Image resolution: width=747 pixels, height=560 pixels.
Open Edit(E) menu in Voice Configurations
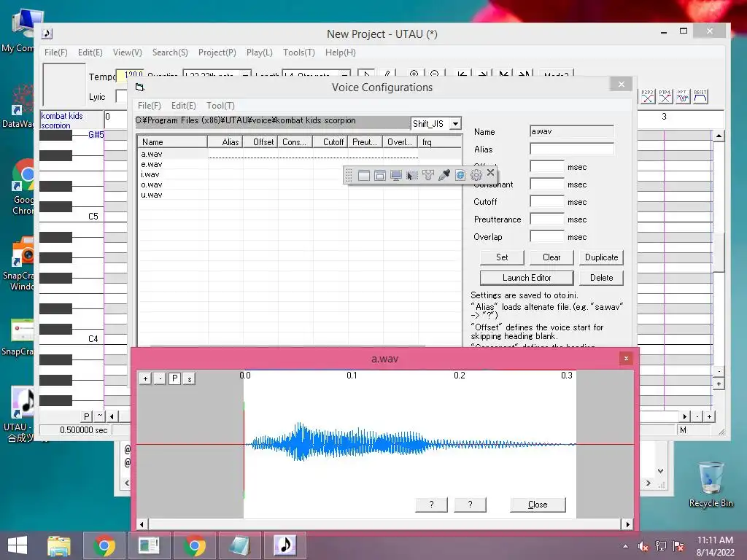[x=183, y=105]
